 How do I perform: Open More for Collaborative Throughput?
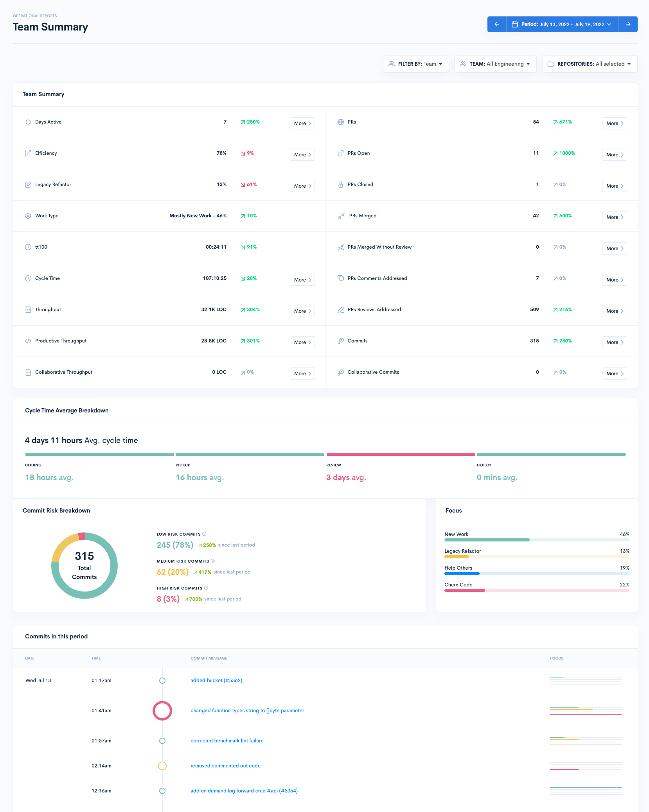click(x=302, y=373)
